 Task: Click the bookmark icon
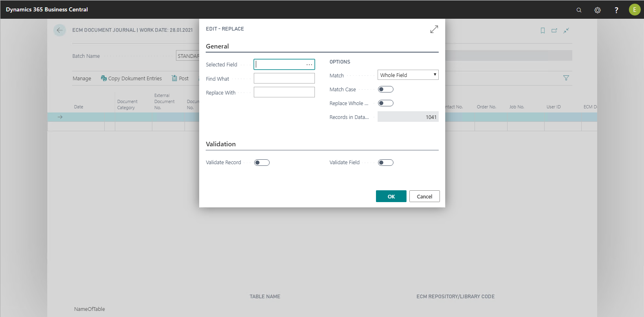click(543, 31)
